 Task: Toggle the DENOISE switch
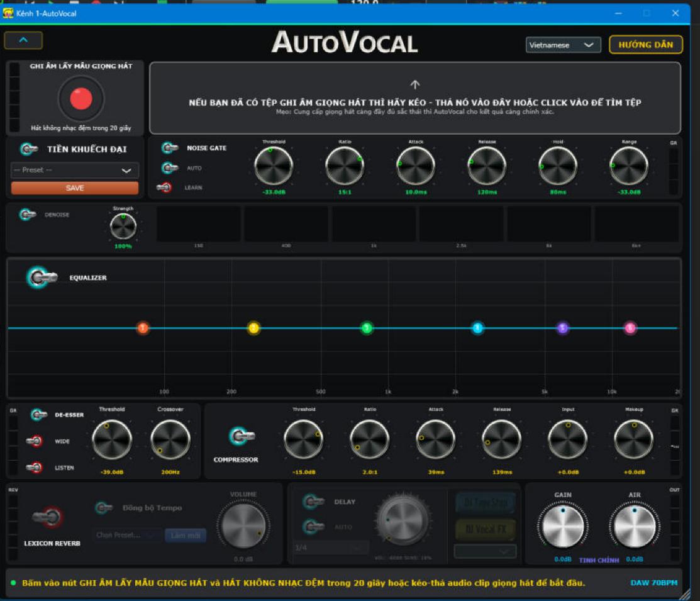pyautogui.click(x=28, y=215)
